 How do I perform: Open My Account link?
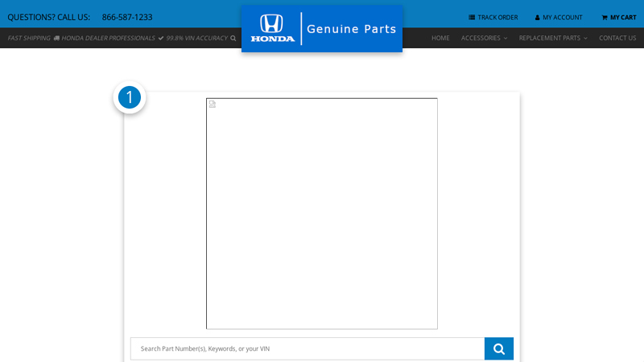[559, 17]
